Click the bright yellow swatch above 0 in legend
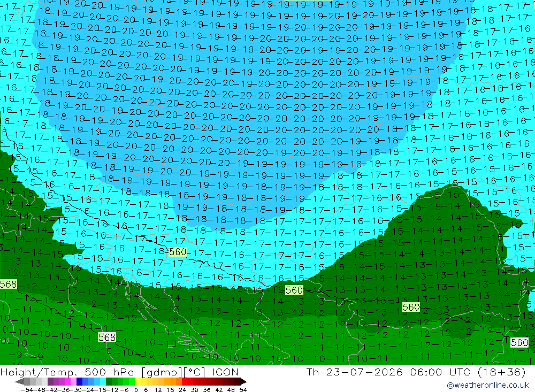 point(138,382)
